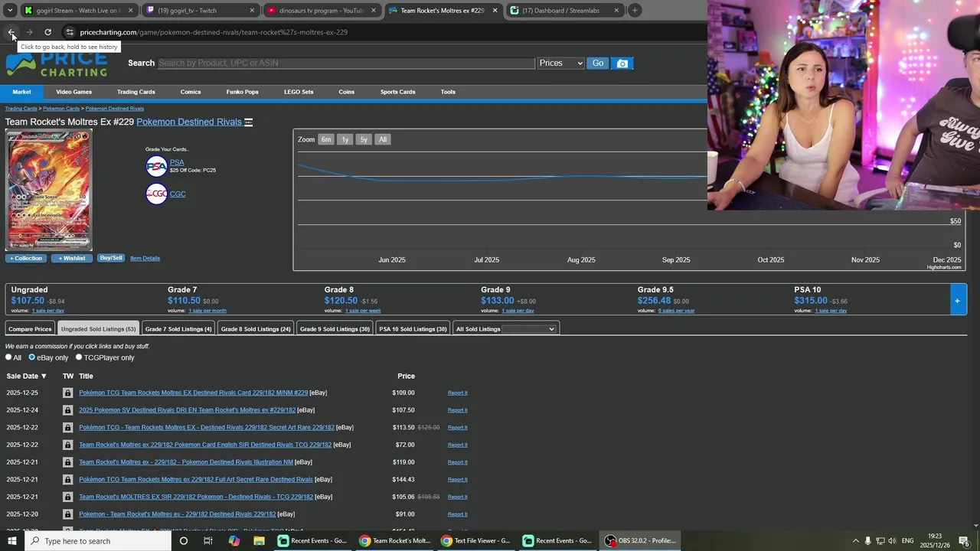Viewport: 980px width, 551px height.
Task: Follow Pokemon Cards breadcrumb link
Action: (61, 109)
